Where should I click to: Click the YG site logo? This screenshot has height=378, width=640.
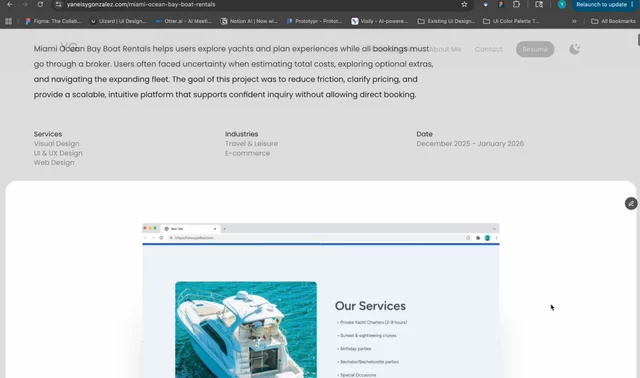point(69,47)
